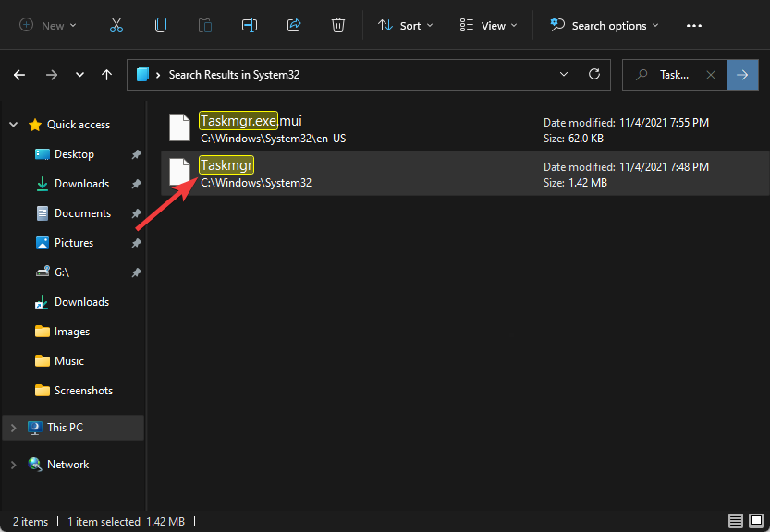Submit the search with the blue arrow button
The image size is (770, 532).
742,74
